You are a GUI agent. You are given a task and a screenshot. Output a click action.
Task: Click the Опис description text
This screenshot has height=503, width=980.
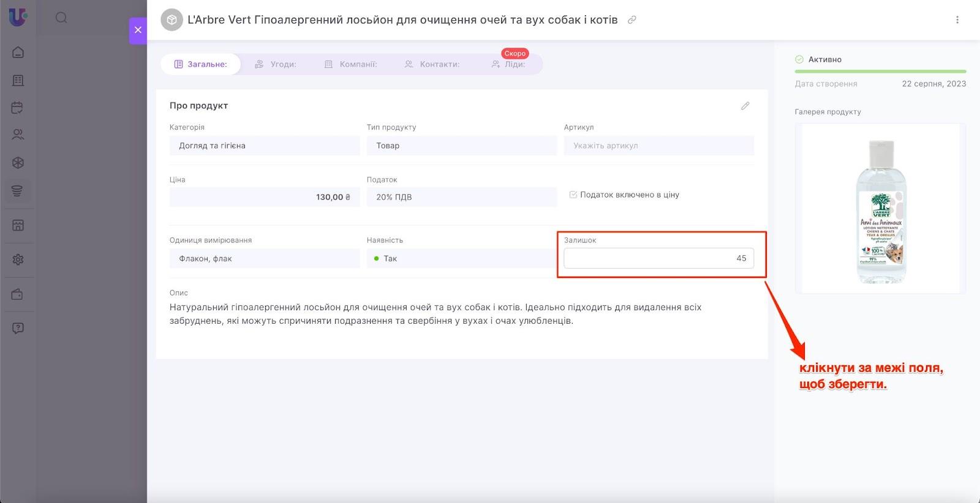point(435,314)
